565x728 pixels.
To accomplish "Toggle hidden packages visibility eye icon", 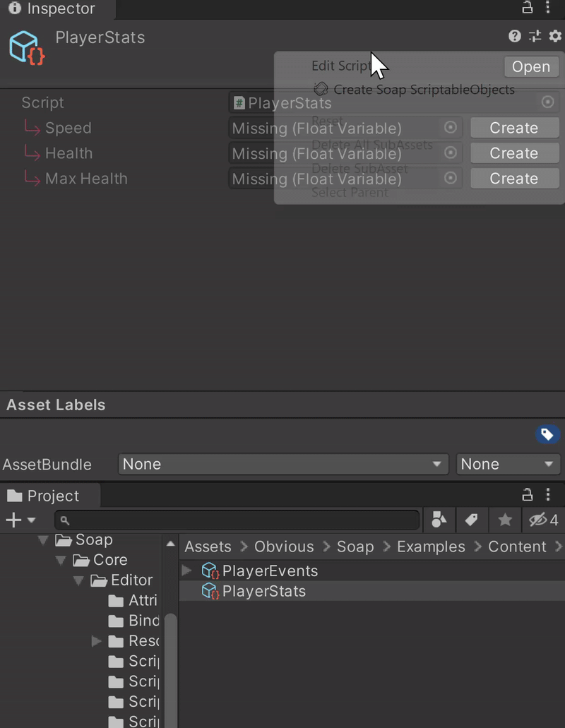I will point(543,520).
